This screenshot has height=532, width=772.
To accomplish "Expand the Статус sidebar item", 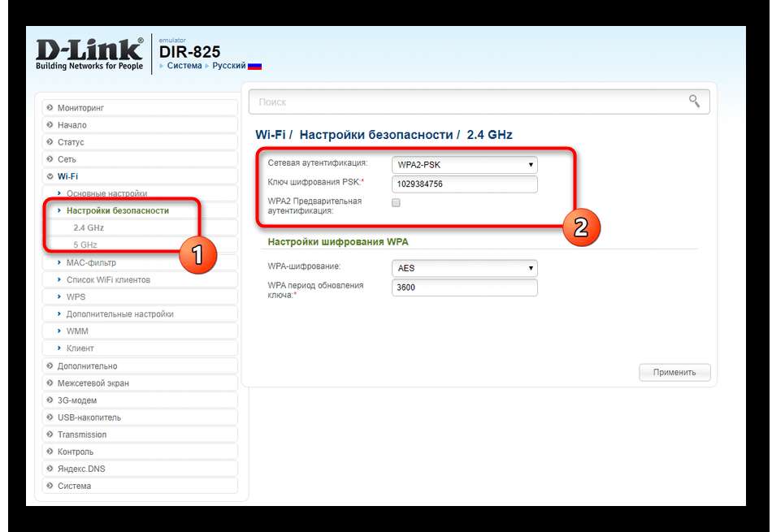I will 140,142.
